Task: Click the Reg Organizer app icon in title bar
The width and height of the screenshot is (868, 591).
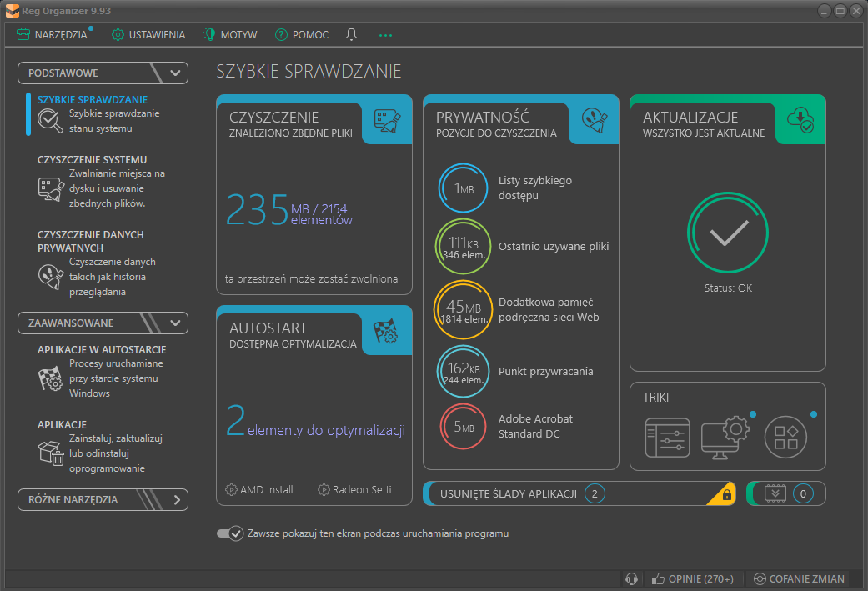Action: [13, 11]
